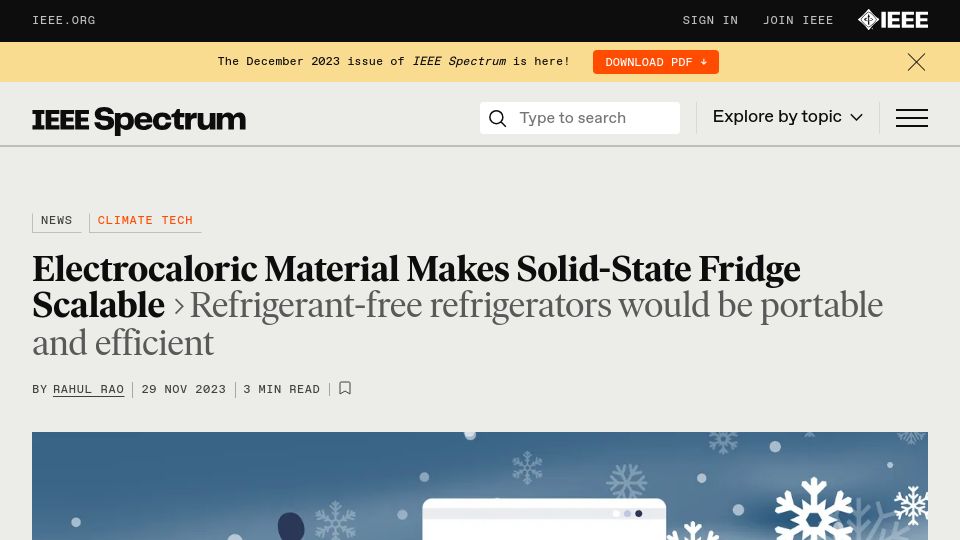The image size is (960, 540).
Task: Bookmark this article
Action: [x=345, y=388]
